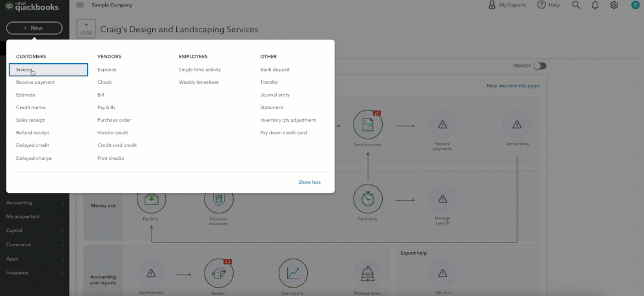Screen dimensions: 644x296
Task: Click the Business insurance icon
Action: (x=219, y=199)
